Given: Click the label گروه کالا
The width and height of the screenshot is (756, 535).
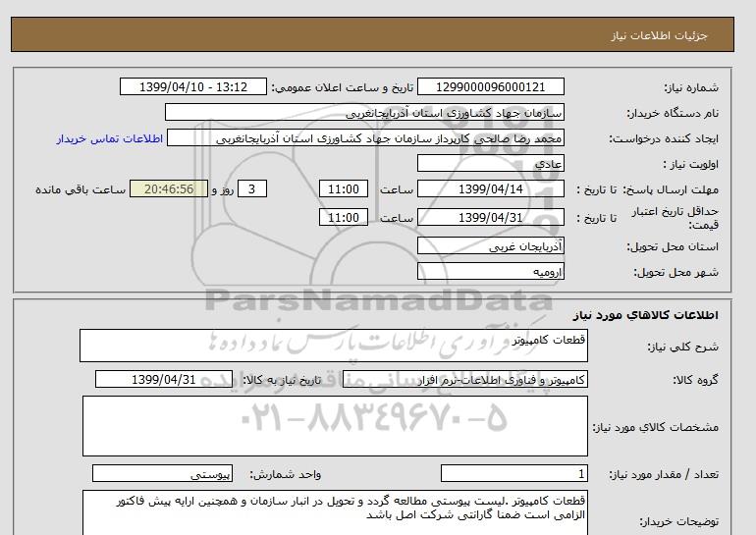Looking at the screenshot, I should (696, 380).
